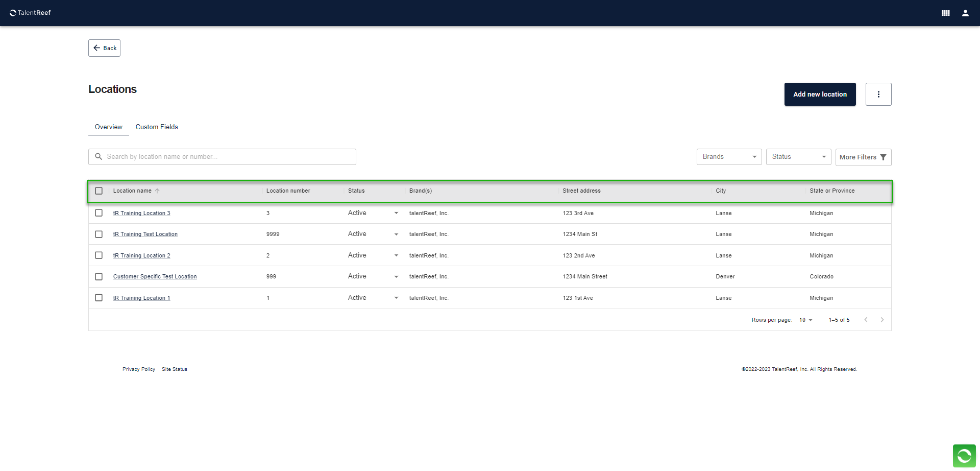Select checkbox for Customer Specific Test Location
The width and height of the screenshot is (980, 471).
pos(99,276)
